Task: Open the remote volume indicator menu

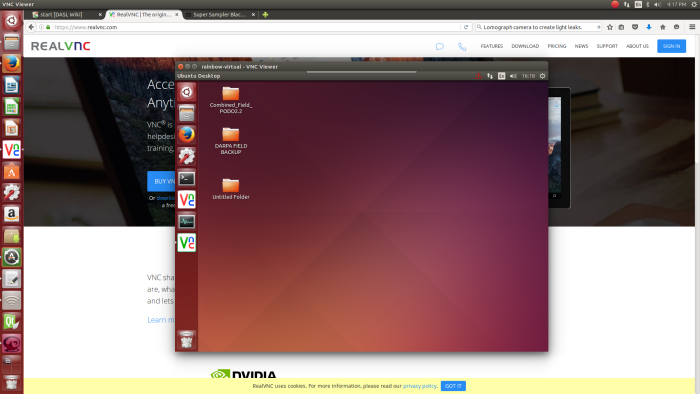Action: coord(513,76)
